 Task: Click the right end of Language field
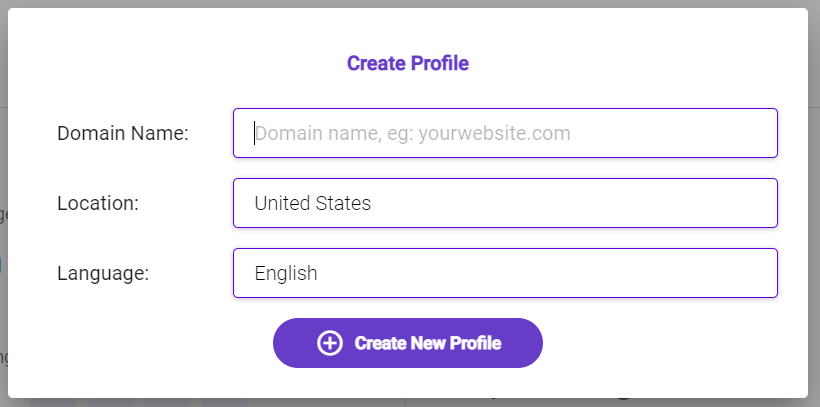(x=760, y=273)
